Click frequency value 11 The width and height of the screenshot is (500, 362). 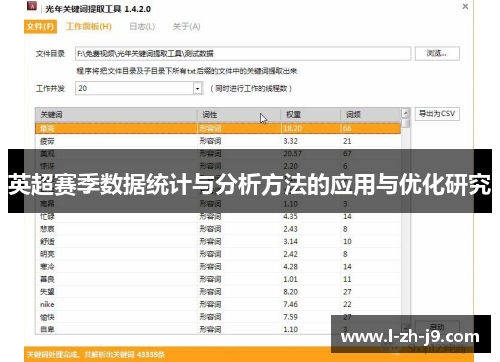point(347,279)
